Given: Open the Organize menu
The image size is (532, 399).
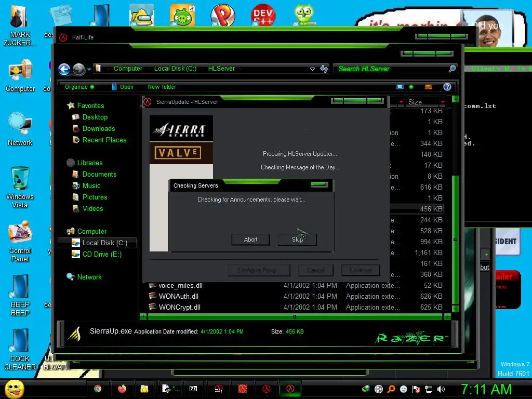Looking at the screenshot, I should click(79, 87).
